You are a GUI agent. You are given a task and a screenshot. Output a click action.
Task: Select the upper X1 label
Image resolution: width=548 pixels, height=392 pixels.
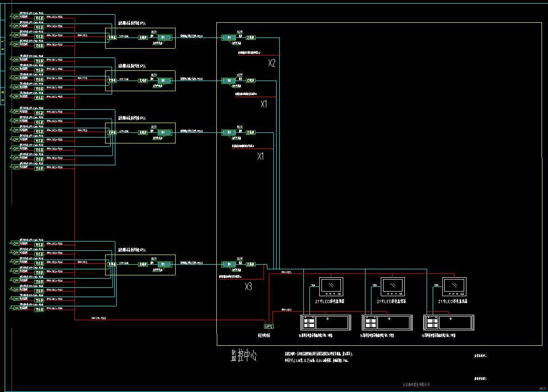[264, 105]
